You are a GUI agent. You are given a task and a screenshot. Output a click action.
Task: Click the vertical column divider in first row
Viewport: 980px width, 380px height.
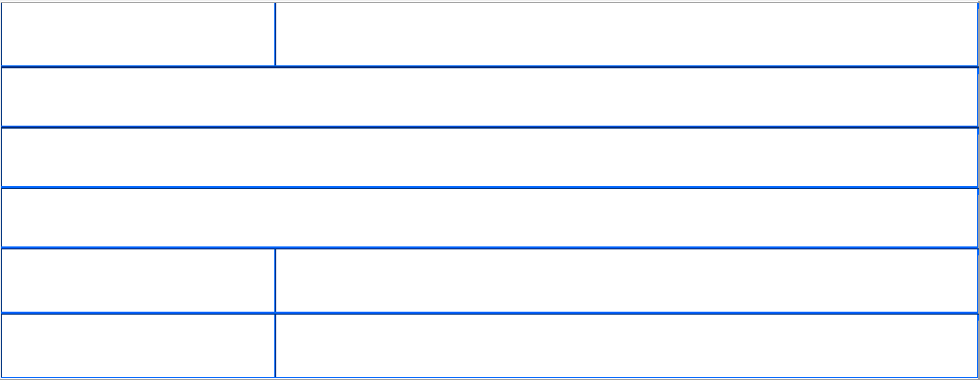[x=275, y=34]
